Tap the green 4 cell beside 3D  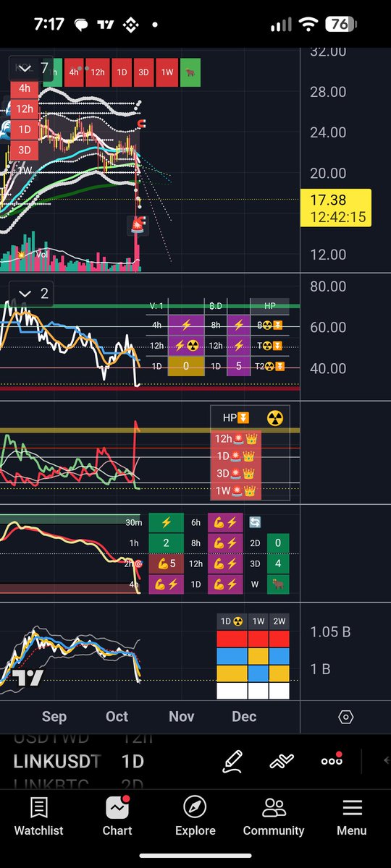278,563
